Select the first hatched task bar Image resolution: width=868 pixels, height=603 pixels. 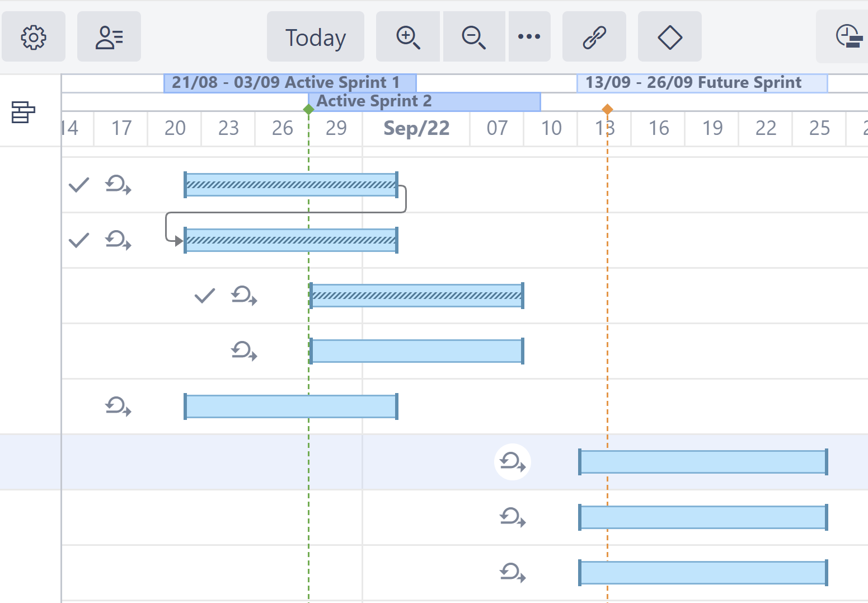pyautogui.click(x=290, y=185)
